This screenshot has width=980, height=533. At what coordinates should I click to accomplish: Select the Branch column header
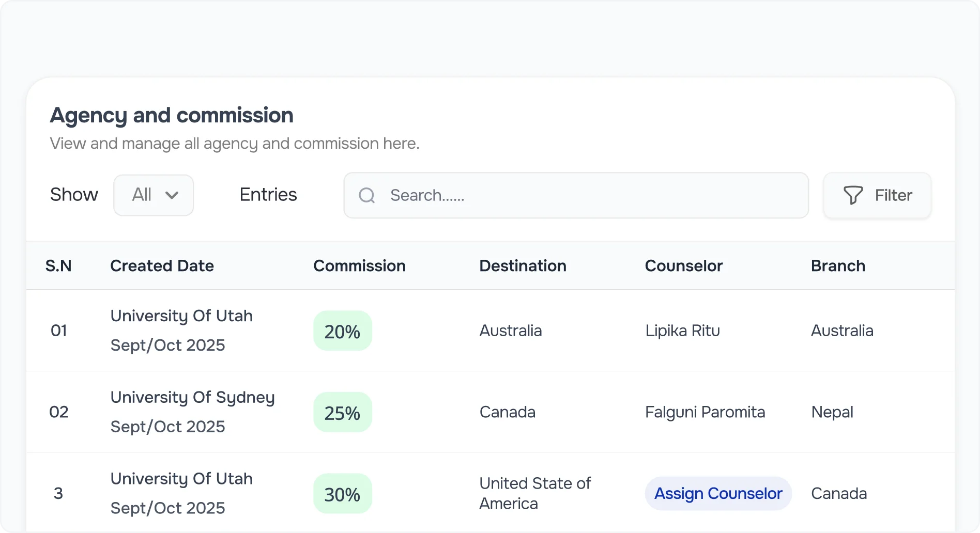tap(837, 265)
